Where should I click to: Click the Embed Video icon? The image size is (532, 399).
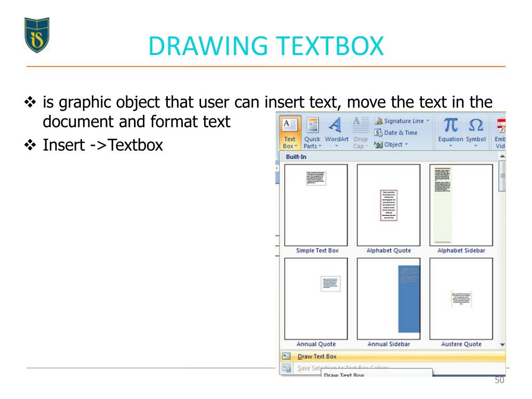(x=501, y=126)
